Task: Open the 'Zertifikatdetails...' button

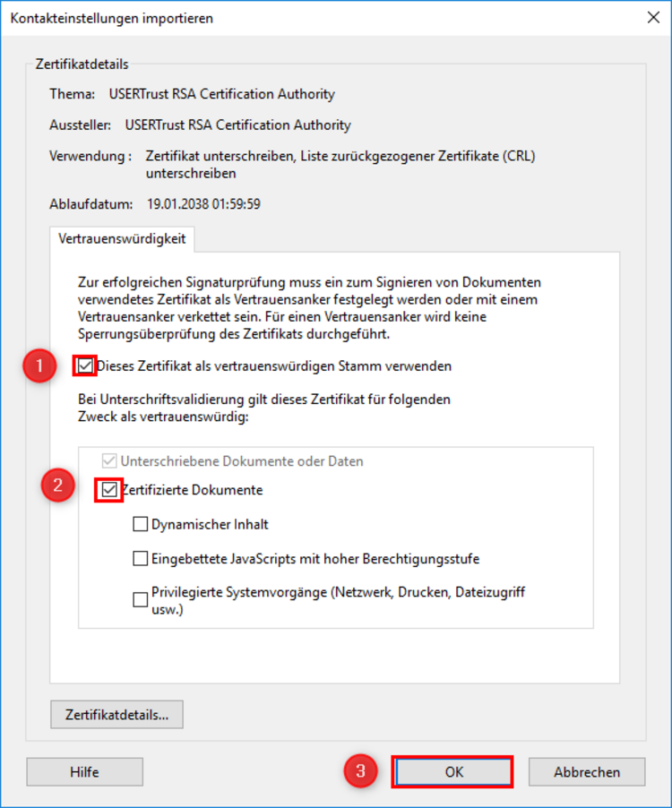Action: click(x=117, y=715)
